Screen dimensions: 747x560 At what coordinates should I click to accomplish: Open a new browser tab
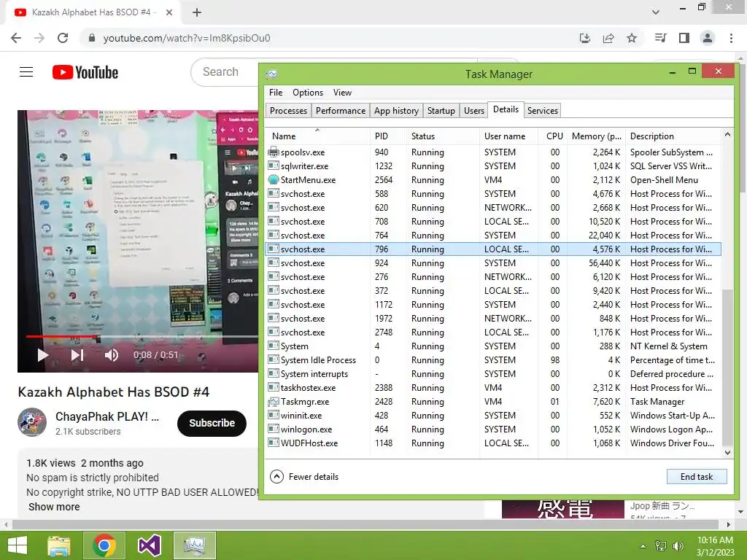[x=197, y=12]
